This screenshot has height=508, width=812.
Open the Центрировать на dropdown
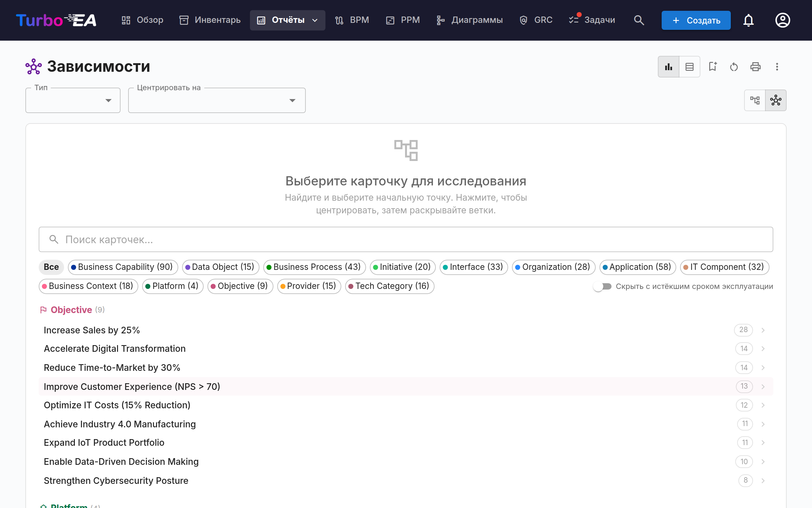(217, 100)
